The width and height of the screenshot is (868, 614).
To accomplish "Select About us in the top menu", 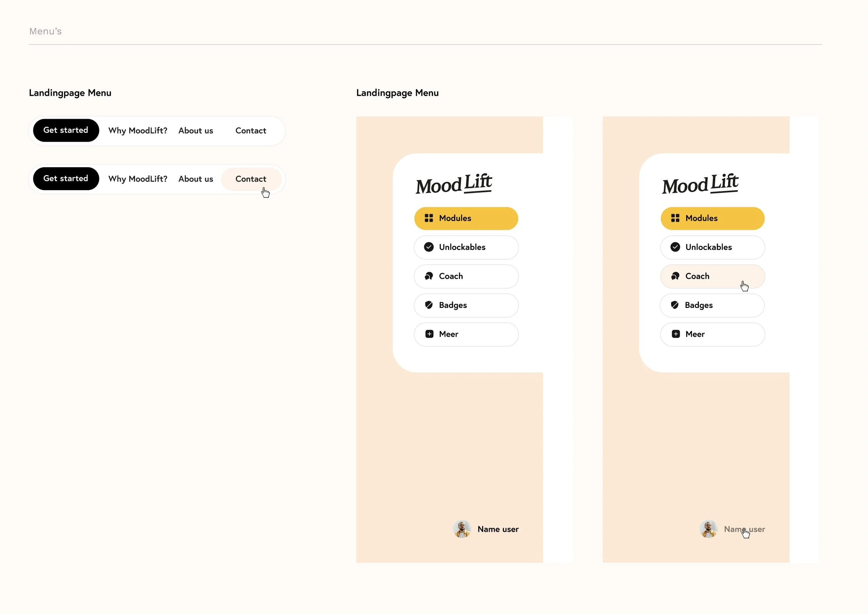I will point(195,131).
